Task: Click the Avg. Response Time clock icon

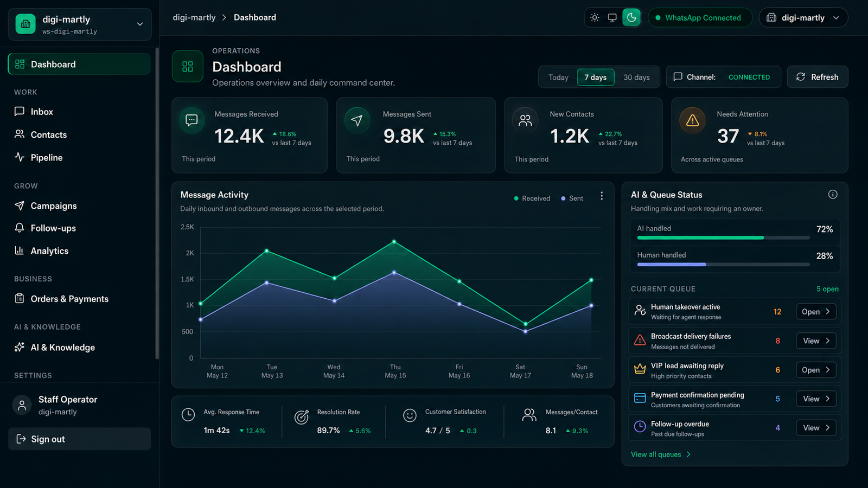Action: pos(188,415)
